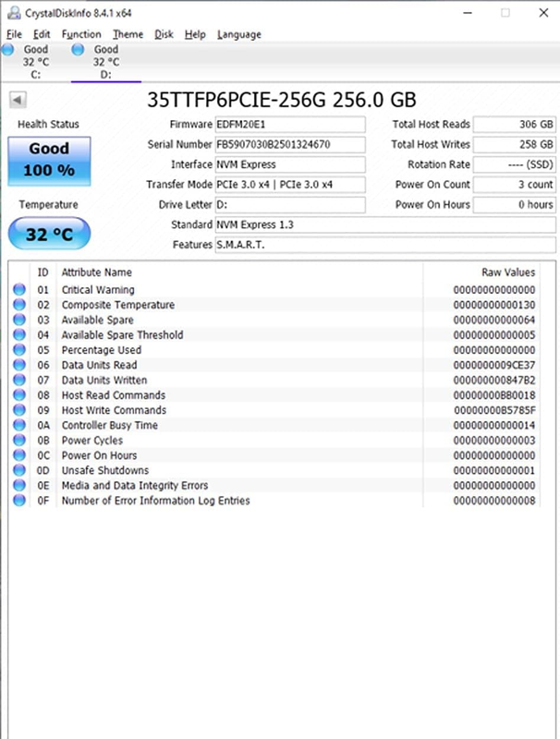Click the status orb for Critical Warning
The height and width of the screenshot is (739, 560).
(x=19, y=290)
